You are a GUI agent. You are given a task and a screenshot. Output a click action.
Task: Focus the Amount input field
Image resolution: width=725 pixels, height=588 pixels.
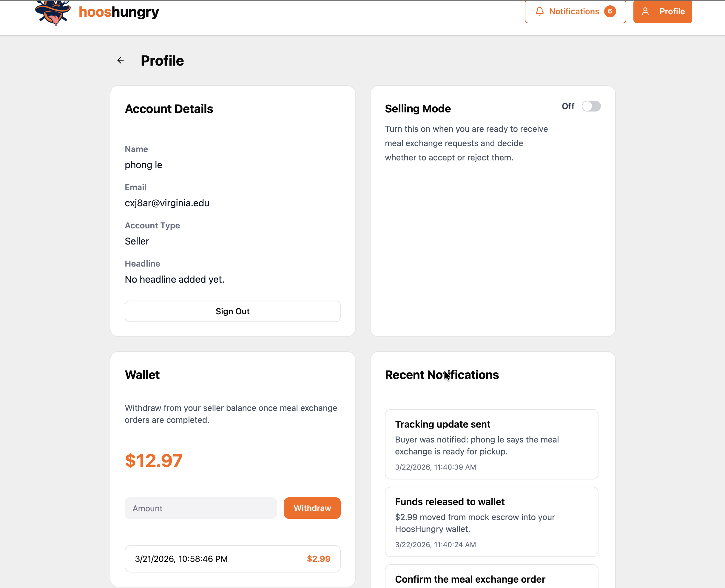tap(201, 508)
